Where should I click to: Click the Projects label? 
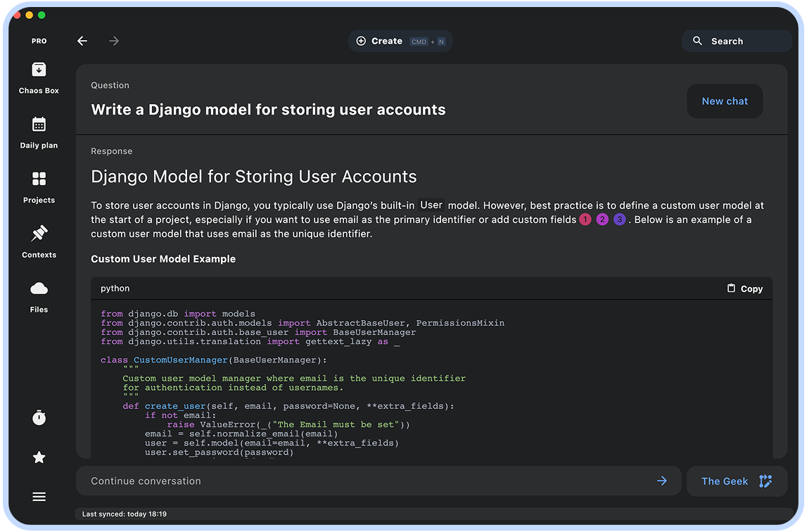[39, 200]
